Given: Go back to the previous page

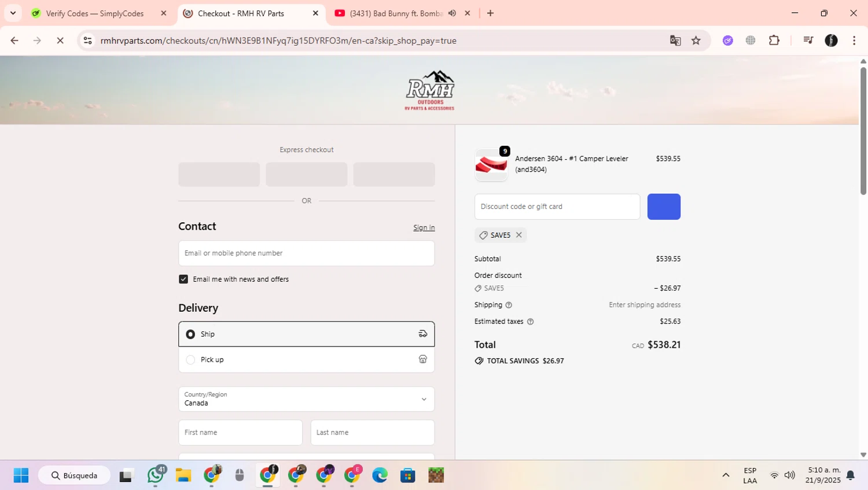Looking at the screenshot, I should (x=14, y=40).
